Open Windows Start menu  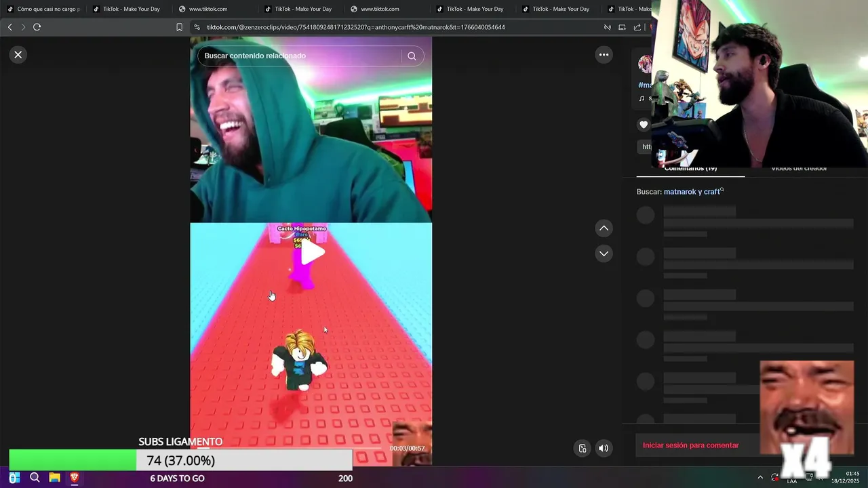[x=14, y=478]
